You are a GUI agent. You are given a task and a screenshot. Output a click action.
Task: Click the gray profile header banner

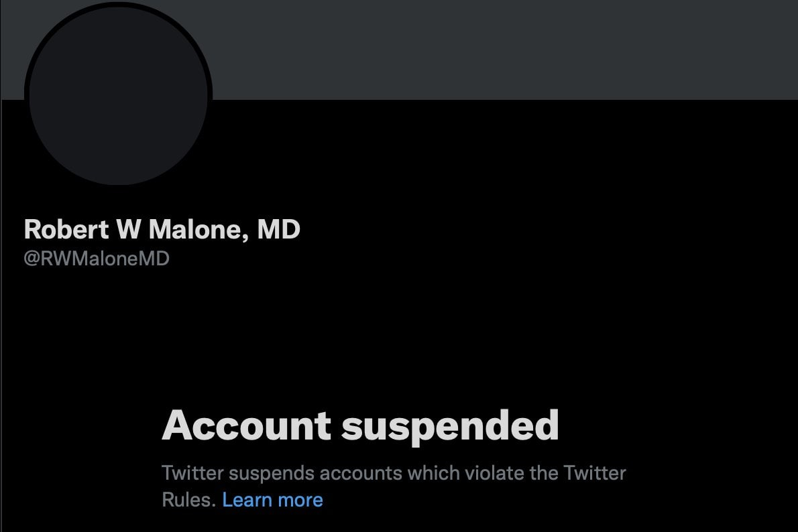click(x=504, y=50)
